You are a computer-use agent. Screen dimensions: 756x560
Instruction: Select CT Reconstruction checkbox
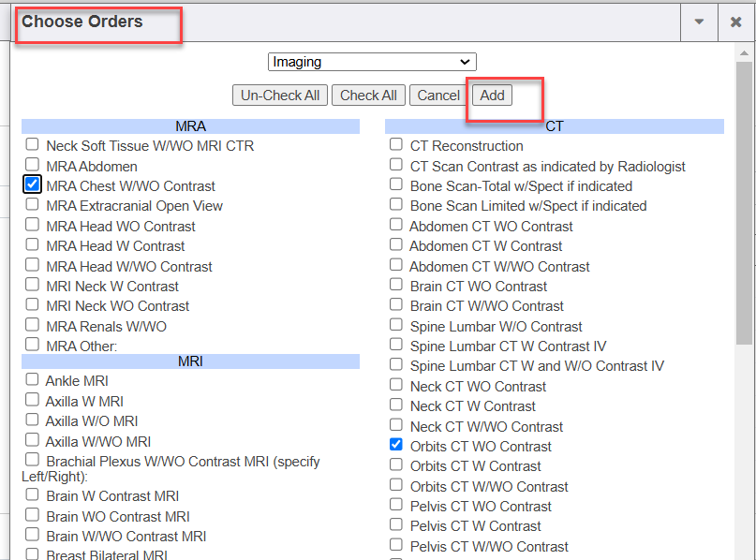pos(396,144)
